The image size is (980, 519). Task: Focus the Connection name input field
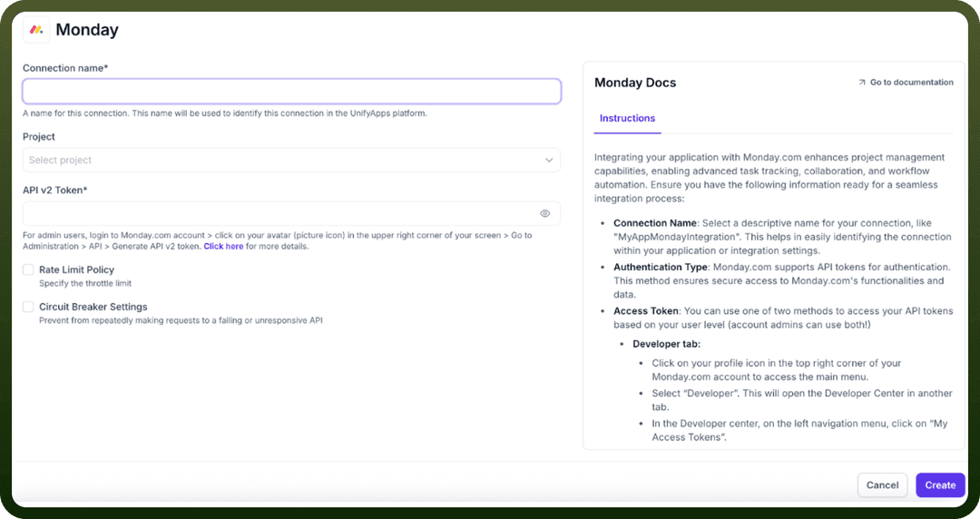pyautogui.click(x=291, y=92)
